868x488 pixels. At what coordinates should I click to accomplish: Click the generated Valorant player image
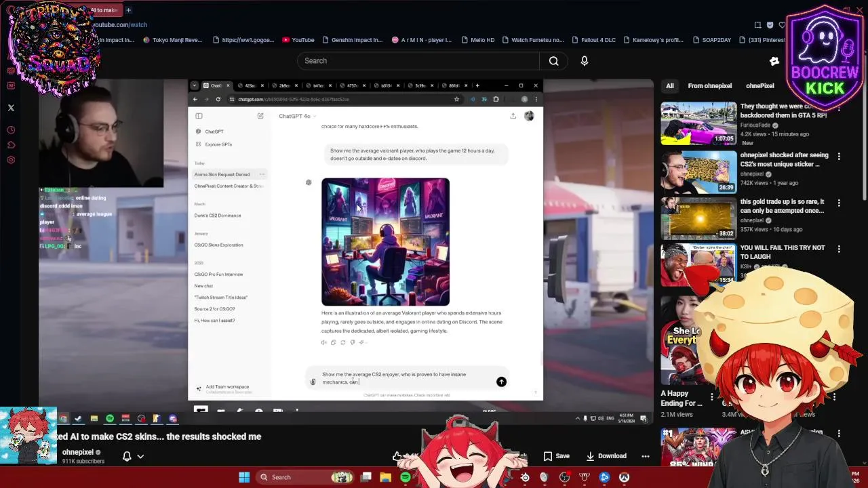(385, 242)
